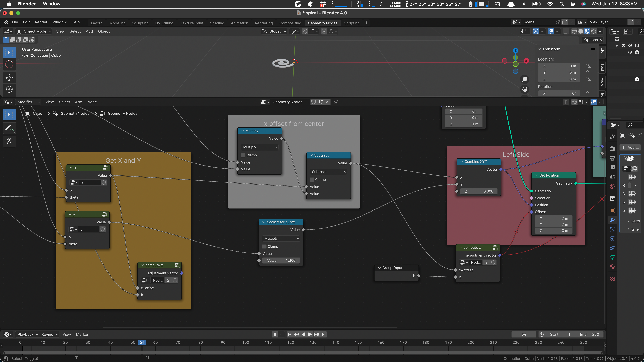Viewport: 644px width, 362px height.
Task: Toggle viewport overlays button
Action: (551, 31)
